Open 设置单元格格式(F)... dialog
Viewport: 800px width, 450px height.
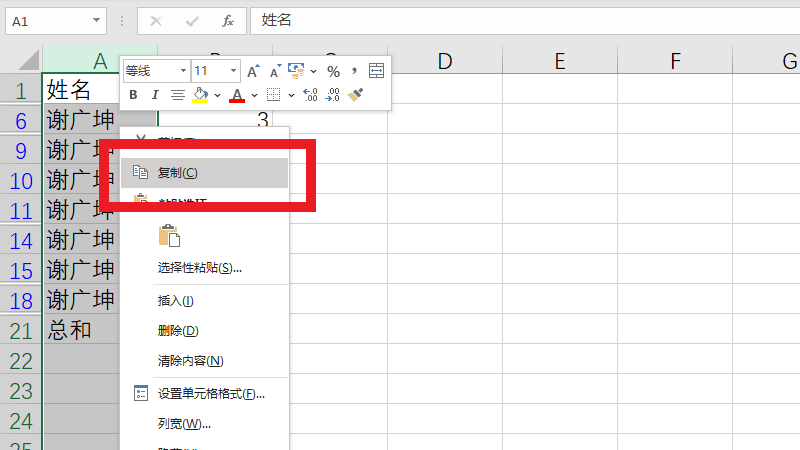(x=211, y=394)
